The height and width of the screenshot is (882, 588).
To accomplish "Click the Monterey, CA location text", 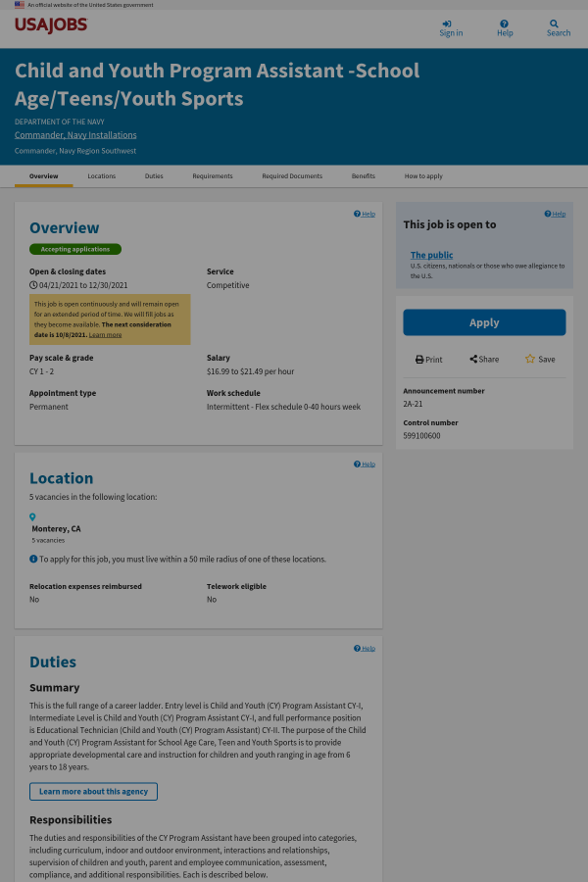I will pyautogui.click(x=56, y=529).
